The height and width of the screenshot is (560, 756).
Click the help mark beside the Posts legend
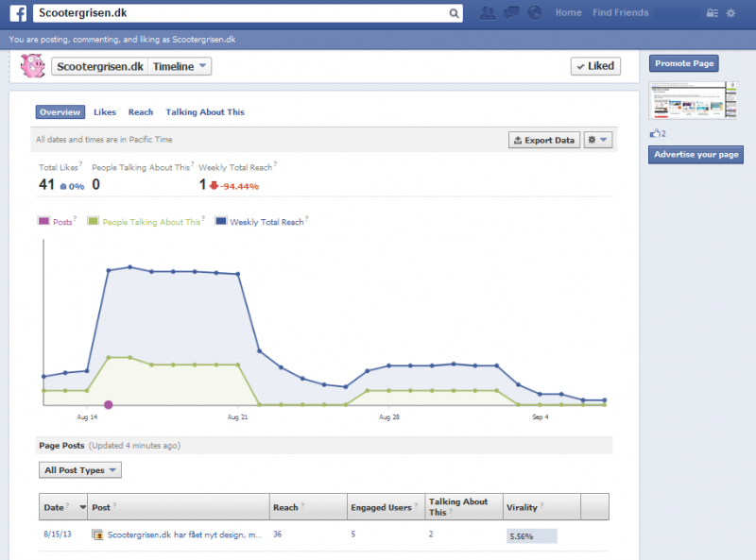75,218
